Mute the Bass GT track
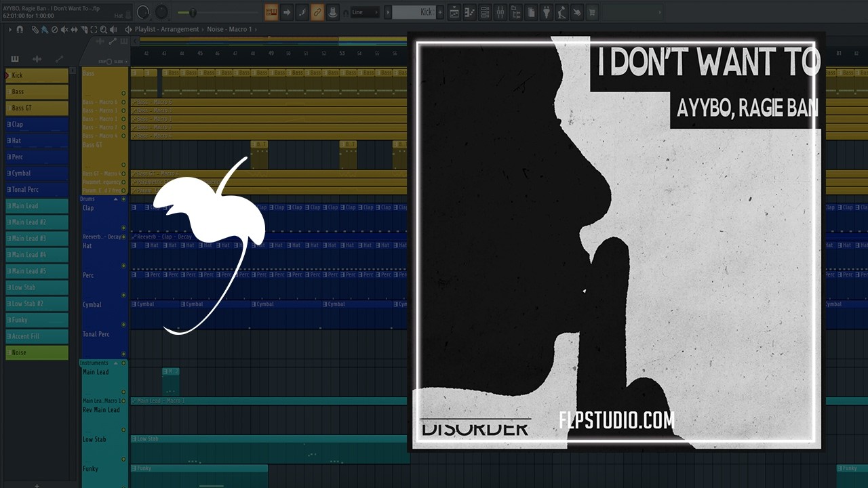The image size is (868, 488). coord(123,165)
